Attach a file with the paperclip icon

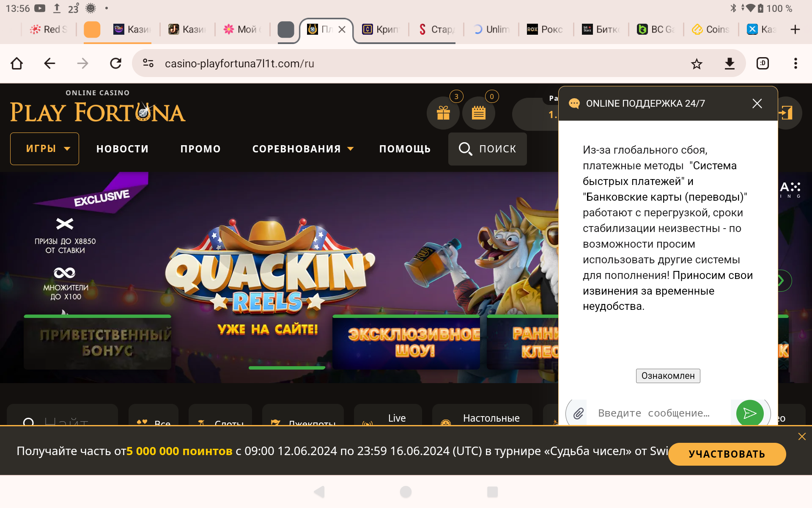tap(578, 413)
